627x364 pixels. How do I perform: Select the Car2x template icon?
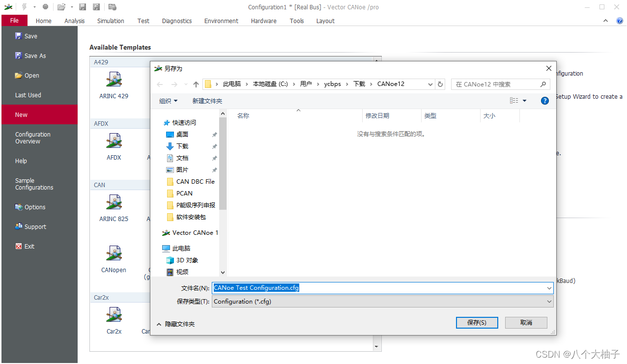pos(114,315)
